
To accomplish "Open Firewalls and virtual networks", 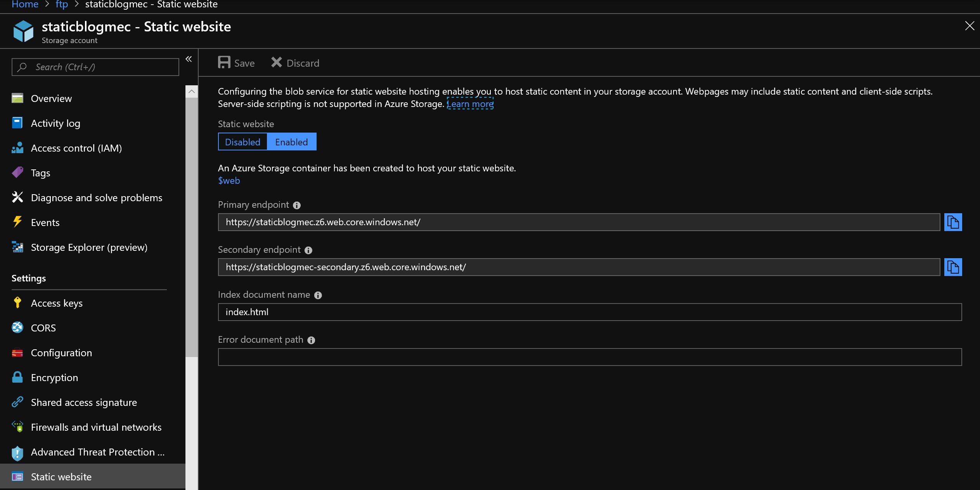I will [x=93, y=427].
